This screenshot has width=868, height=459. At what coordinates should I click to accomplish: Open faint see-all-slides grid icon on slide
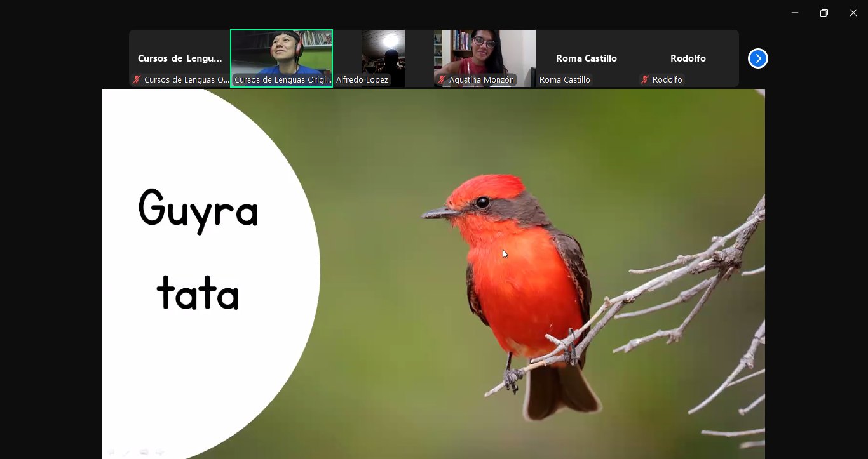tap(144, 452)
